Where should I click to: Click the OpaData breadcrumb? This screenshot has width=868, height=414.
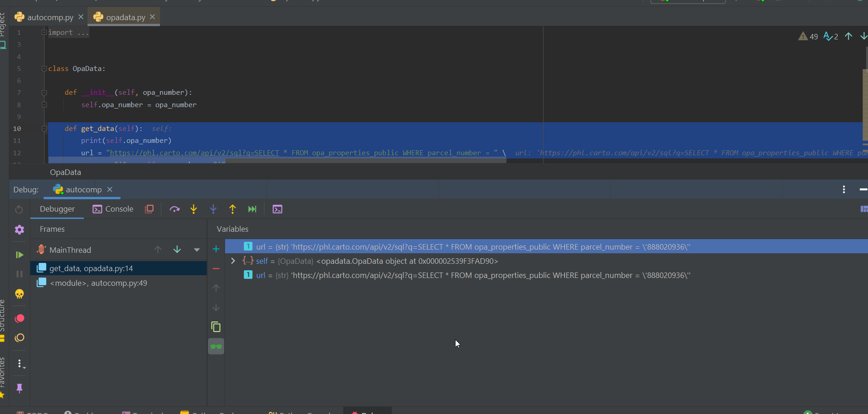[66, 172]
